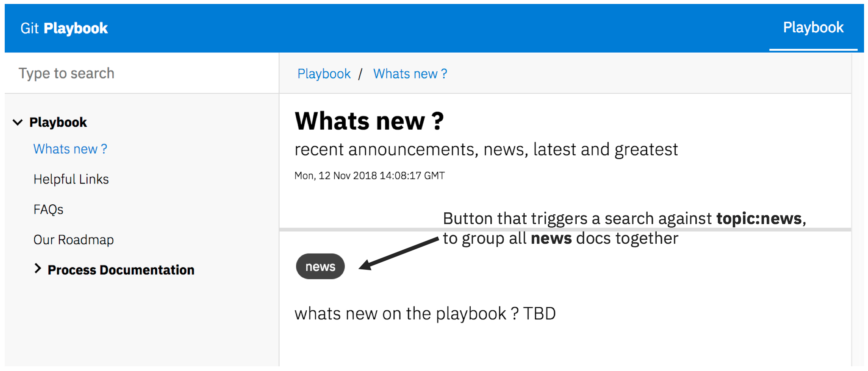Open the Playbook breadcrumb link
The image size is (868, 371).
324,73
